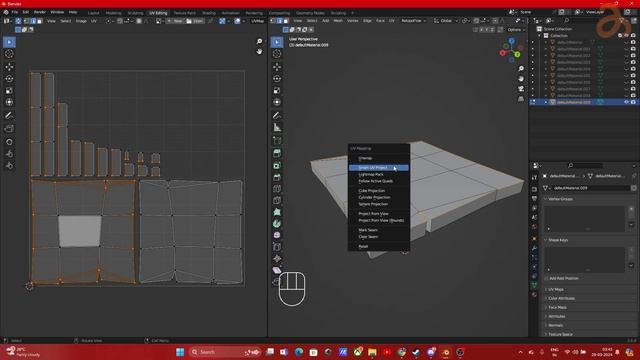This screenshot has width=640, height=360.
Task: Select defaultMaterial.003 in outliner
Action: coord(573,62)
